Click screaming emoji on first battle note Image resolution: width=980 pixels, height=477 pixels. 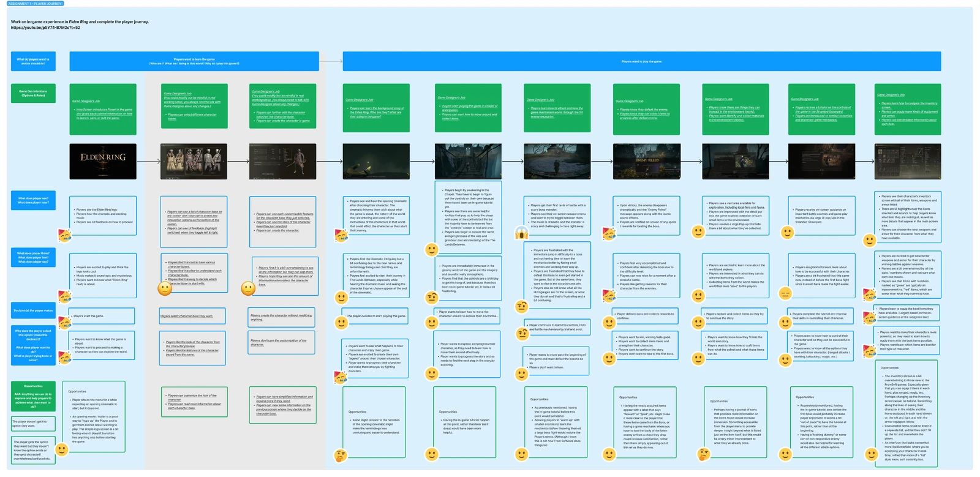pos(521,233)
